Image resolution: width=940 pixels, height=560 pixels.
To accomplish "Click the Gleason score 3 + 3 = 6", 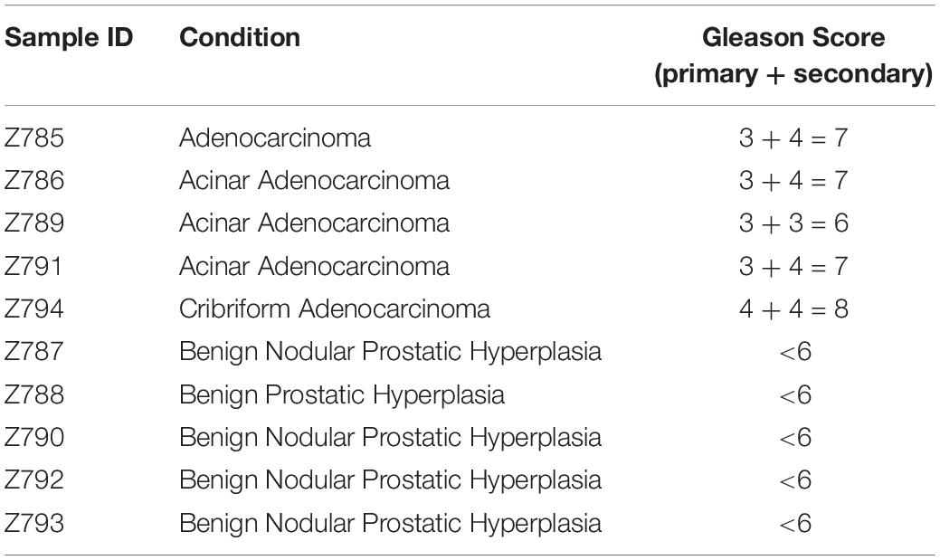I will 793,223.
